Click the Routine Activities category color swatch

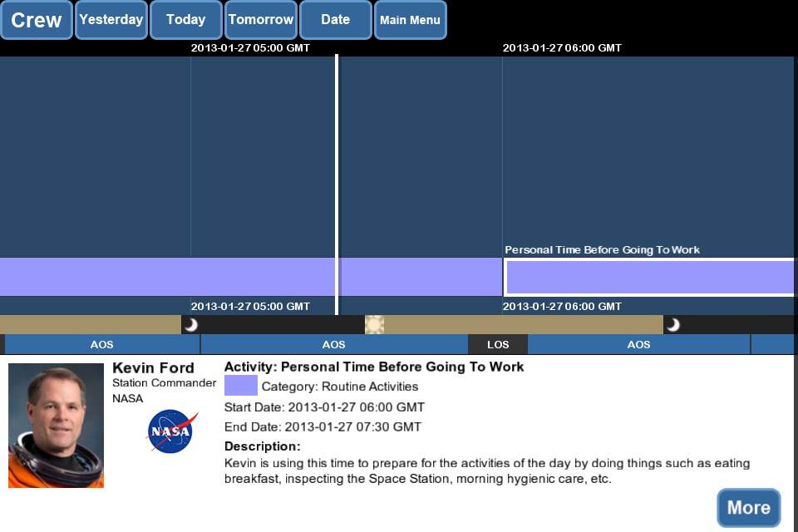tap(241, 386)
